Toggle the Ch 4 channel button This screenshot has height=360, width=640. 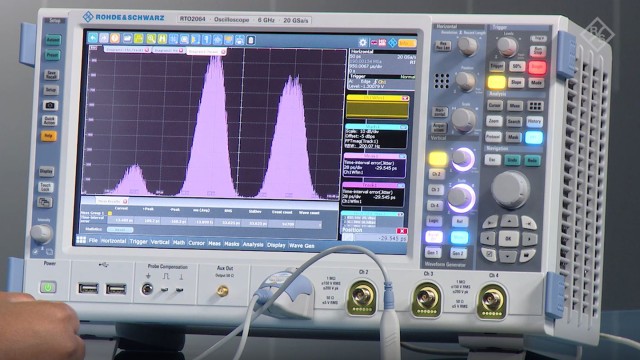(434, 205)
